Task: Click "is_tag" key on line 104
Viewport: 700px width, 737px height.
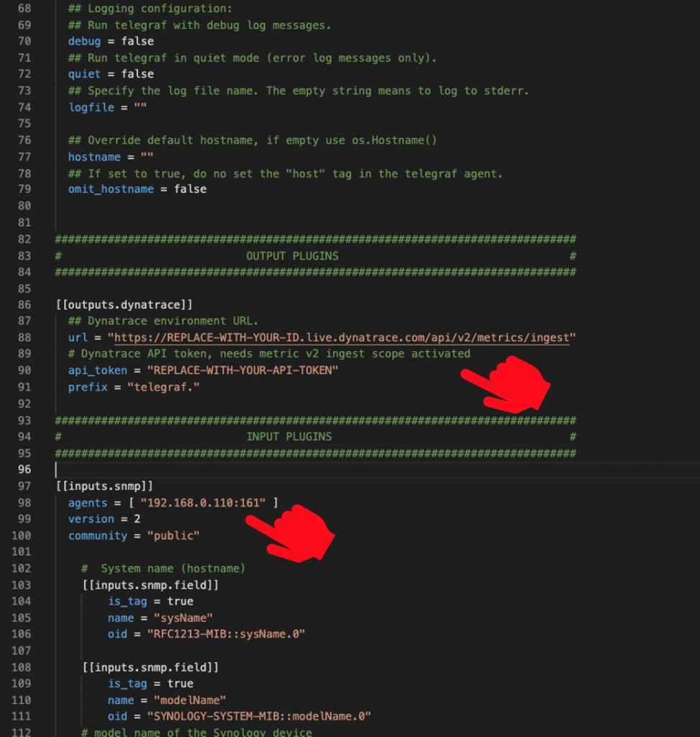Action: (x=127, y=602)
